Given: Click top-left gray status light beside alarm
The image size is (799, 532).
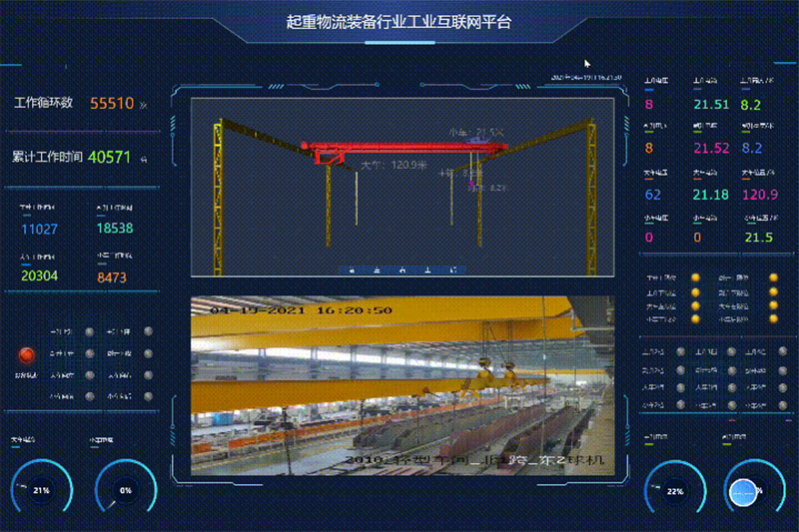Looking at the screenshot, I should [90, 332].
